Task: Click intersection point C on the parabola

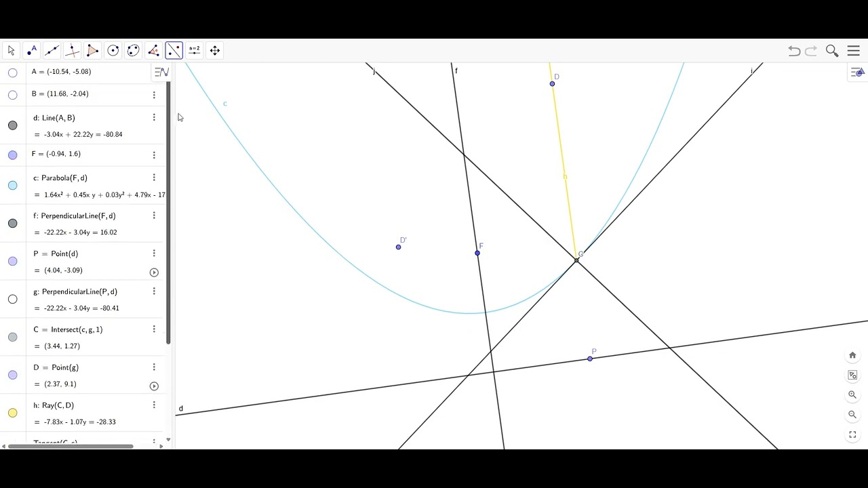Action: coord(576,260)
